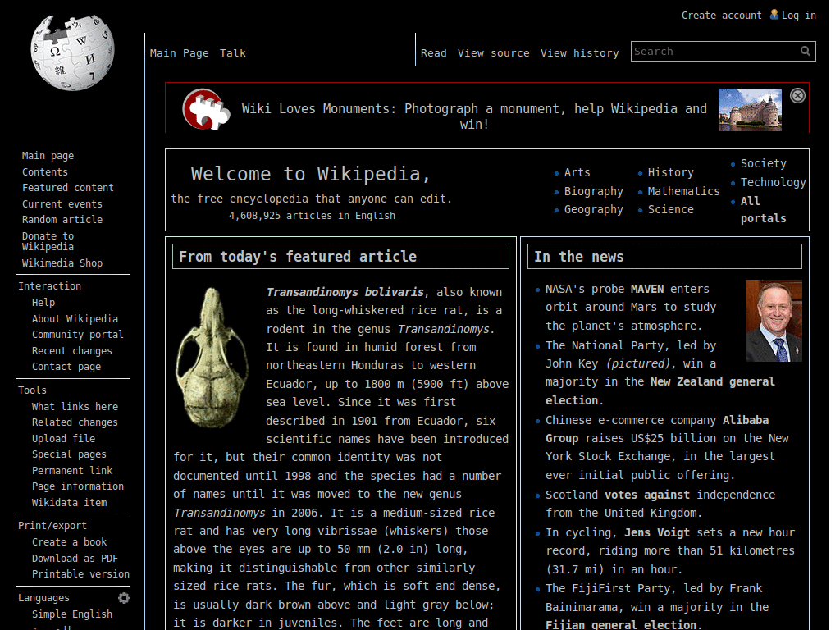Click the puzzle piece banner logo

[x=207, y=109]
